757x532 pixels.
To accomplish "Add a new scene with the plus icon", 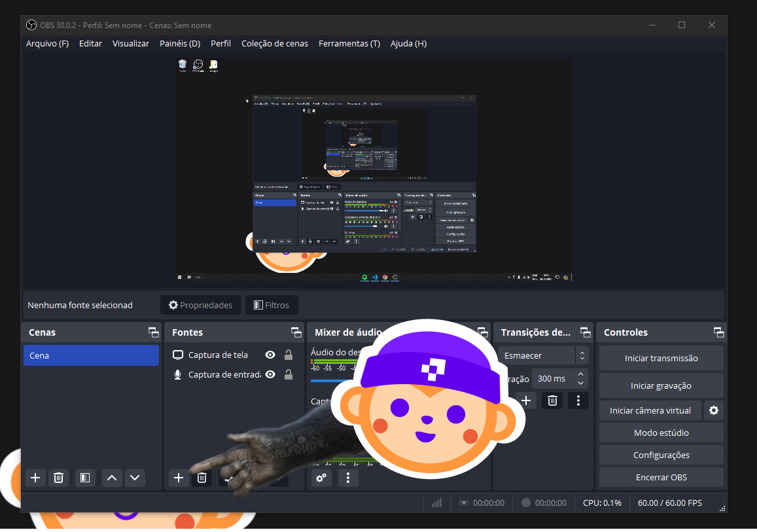I will 35,478.
